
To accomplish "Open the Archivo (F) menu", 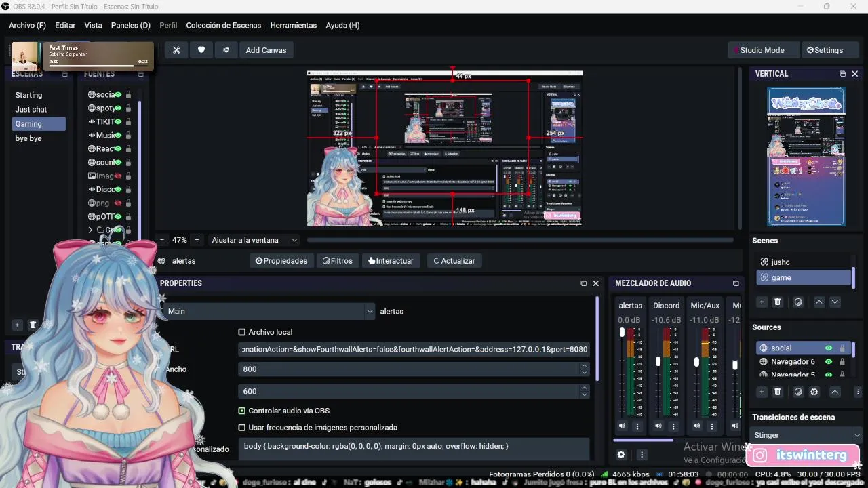I will pyautogui.click(x=27, y=25).
